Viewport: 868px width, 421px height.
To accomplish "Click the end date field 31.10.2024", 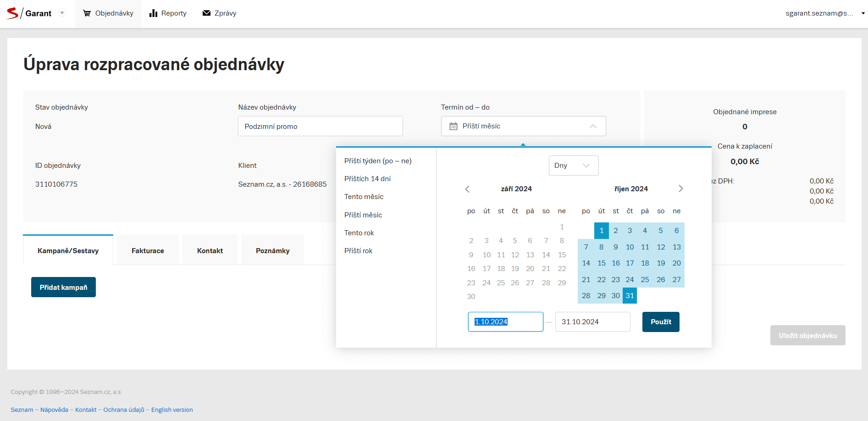I will point(592,322).
